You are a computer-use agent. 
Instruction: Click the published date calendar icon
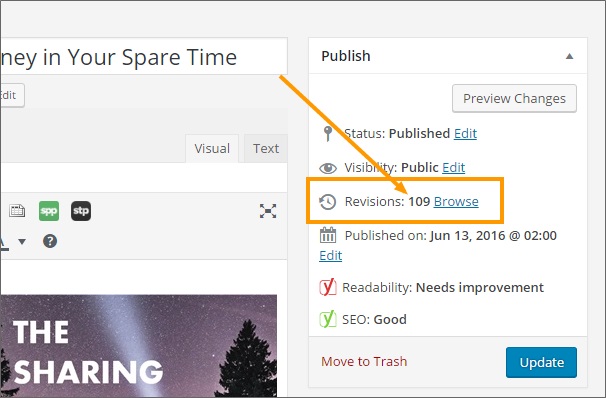click(x=328, y=235)
